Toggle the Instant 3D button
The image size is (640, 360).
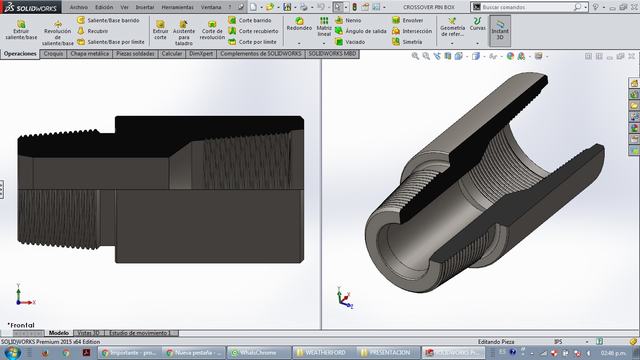(x=500, y=31)
